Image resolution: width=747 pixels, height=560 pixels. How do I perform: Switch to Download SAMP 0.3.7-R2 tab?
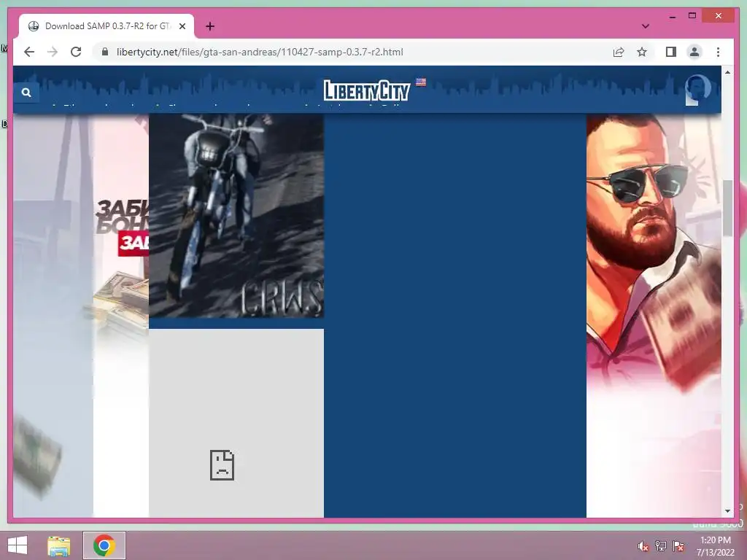point(107,26)
